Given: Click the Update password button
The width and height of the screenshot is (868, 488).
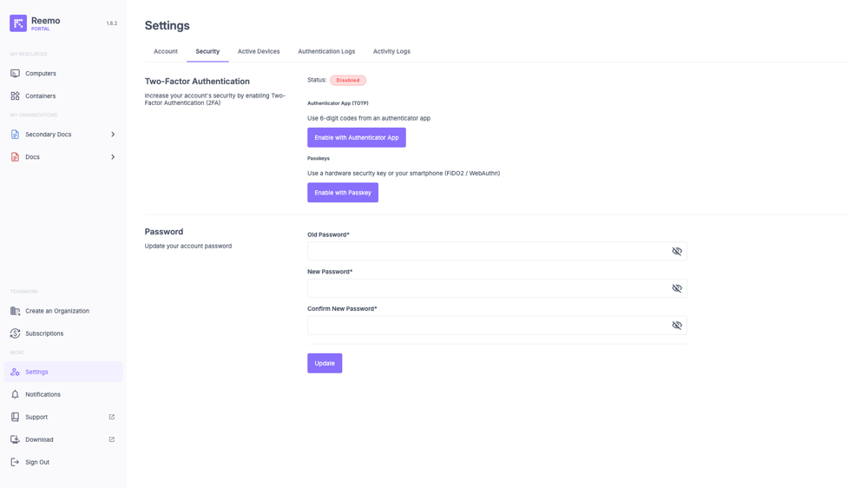Looking at the screenshot, I should 325,363.
